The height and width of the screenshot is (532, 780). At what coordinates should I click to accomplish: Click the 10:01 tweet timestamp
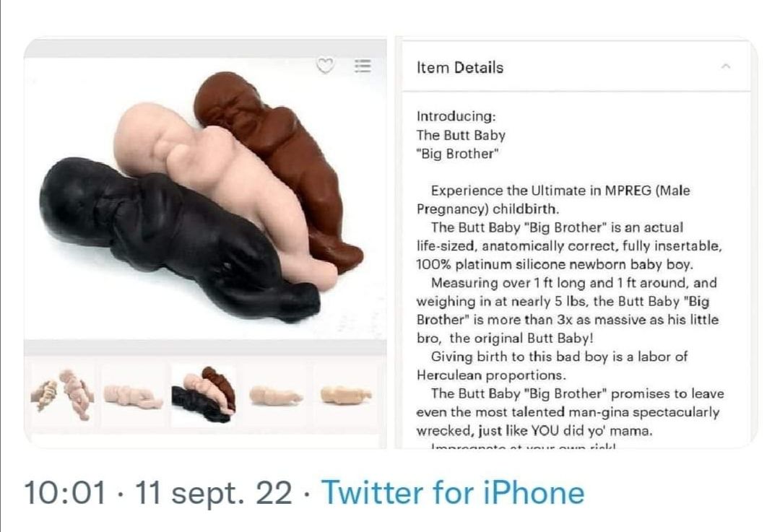(x=65, y=493)
